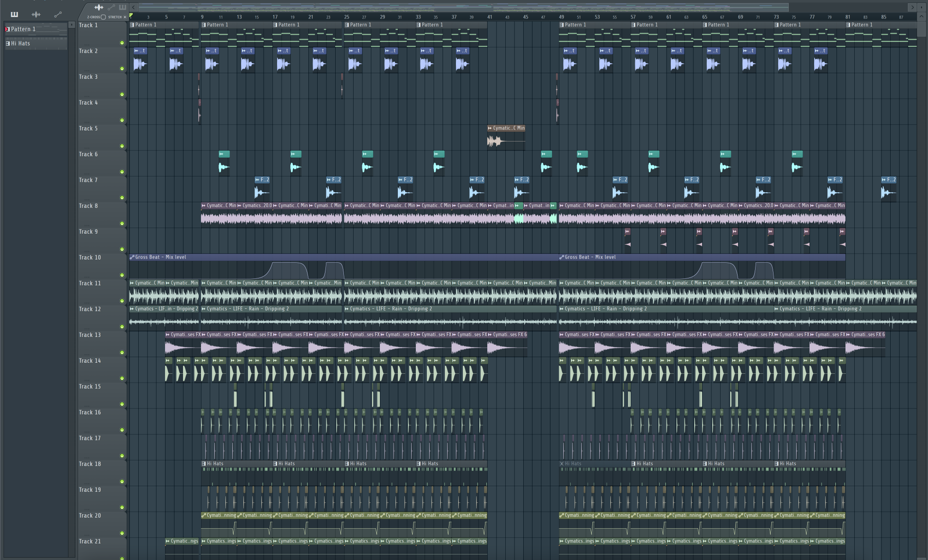This screenshot has width=928, height=560.
Task: Mute Track 18 with its green LED
Action: point(122,482)
